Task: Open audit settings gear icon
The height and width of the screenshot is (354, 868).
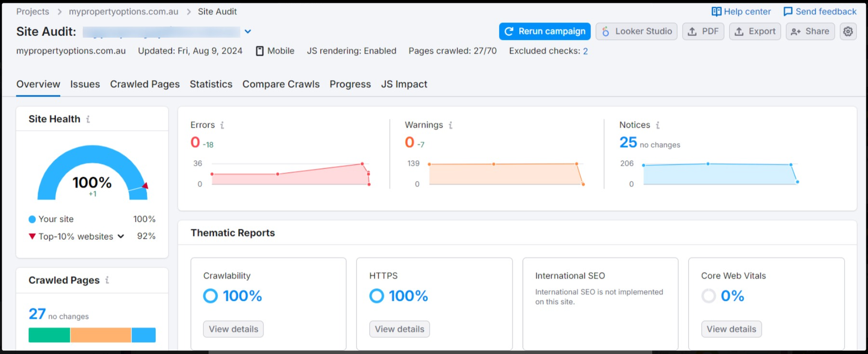Action: [x=848, y=31]
